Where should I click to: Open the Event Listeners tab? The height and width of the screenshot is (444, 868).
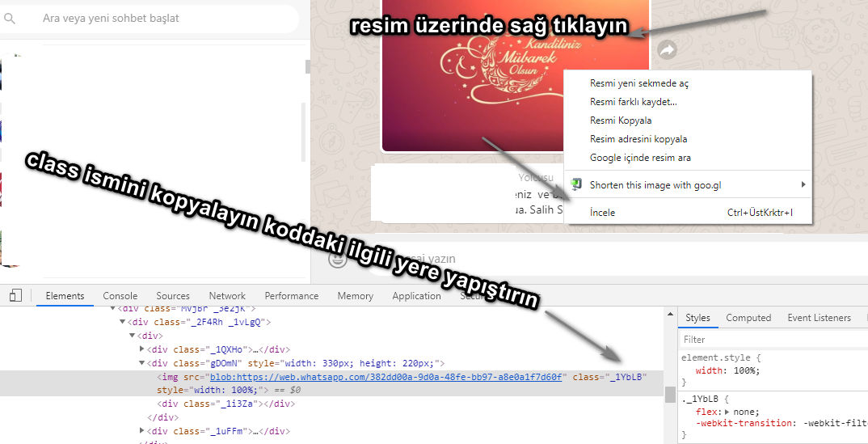pyautogui.click(x=819, y=318)
